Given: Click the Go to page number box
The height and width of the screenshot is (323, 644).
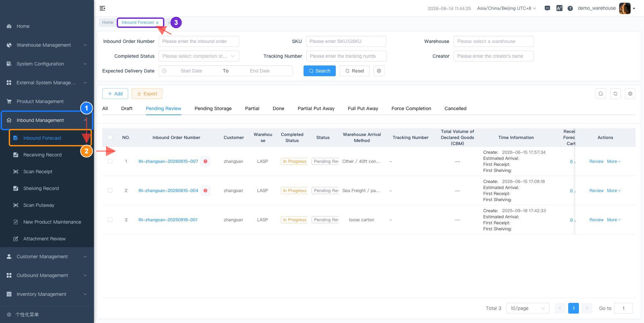Looking at the screenshot, I should tap(624, 308).
